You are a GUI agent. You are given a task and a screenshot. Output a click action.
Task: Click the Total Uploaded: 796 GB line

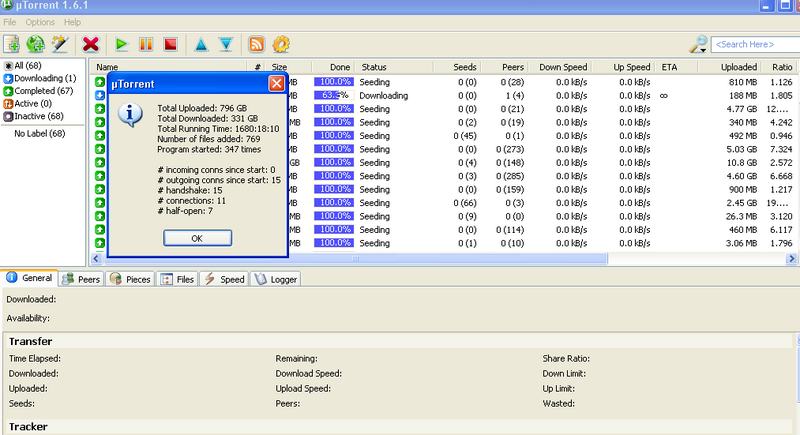(202, 108)
